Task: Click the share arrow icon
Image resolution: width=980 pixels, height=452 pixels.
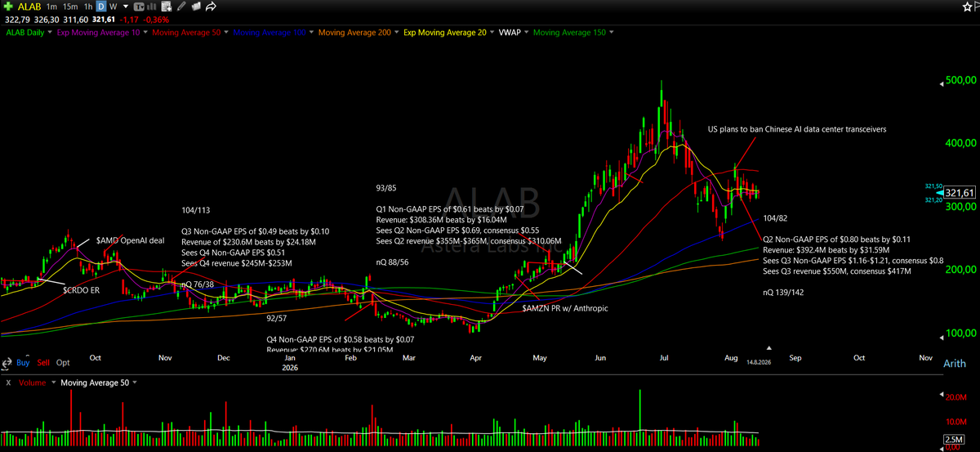Action: click(211, 7)
